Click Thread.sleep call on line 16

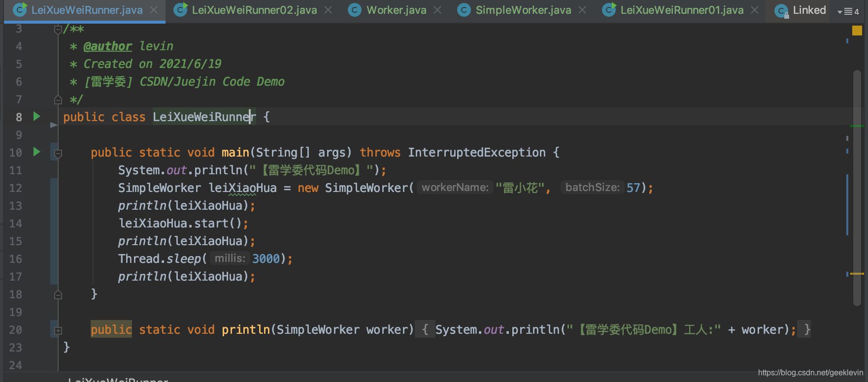[205, 259]
